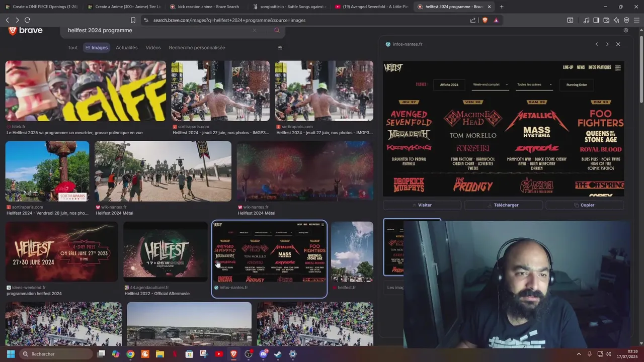The height and width of the screenshot is (362, 644).
Task: Show the next image in the preview panel
Action: [x=607, y=44]
